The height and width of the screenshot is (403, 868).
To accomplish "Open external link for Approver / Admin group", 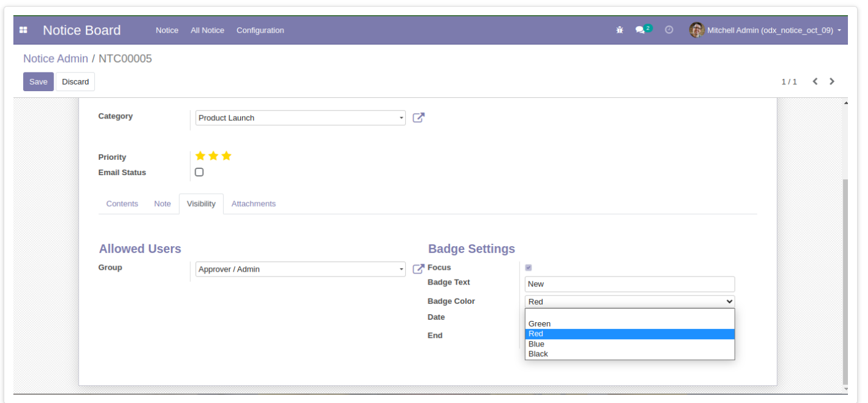I will click(x=418, y=269).
